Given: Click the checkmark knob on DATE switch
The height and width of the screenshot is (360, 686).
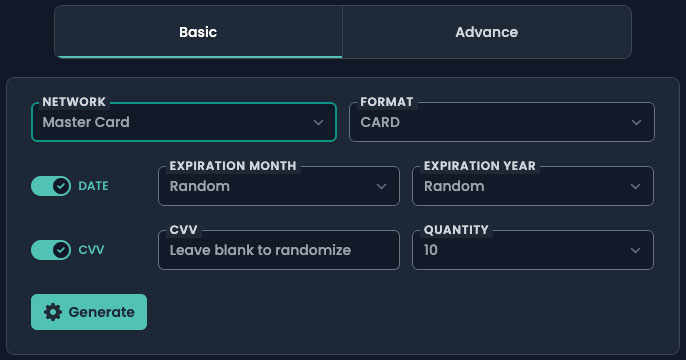Looking at the screenshot, I should 61,186.
